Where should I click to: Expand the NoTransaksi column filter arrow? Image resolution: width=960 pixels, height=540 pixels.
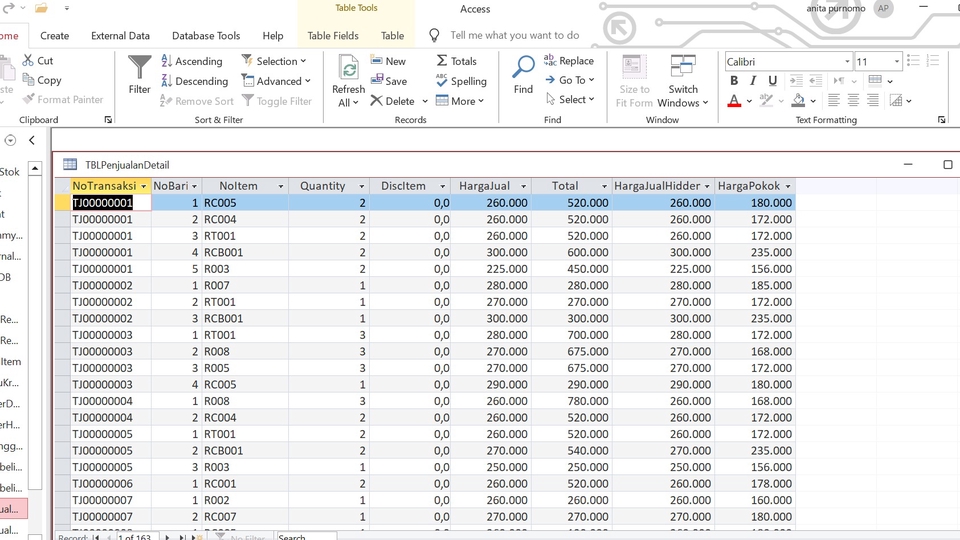[x=144, y=186]
